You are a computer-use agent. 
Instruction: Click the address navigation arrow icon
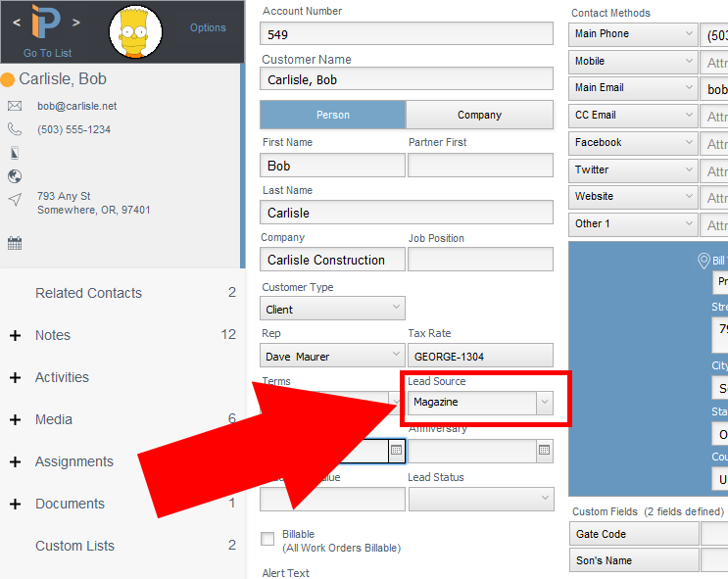15,200
